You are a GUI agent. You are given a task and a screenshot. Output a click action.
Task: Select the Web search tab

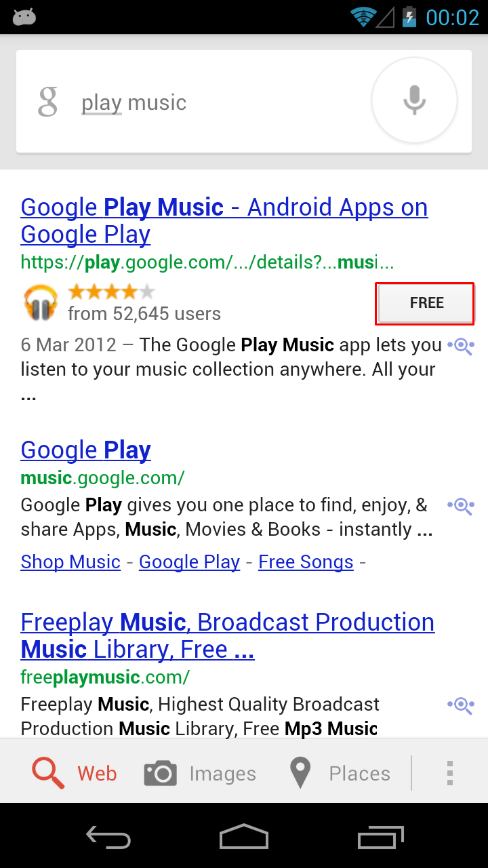pyautogui.click(x=75, y=773)
